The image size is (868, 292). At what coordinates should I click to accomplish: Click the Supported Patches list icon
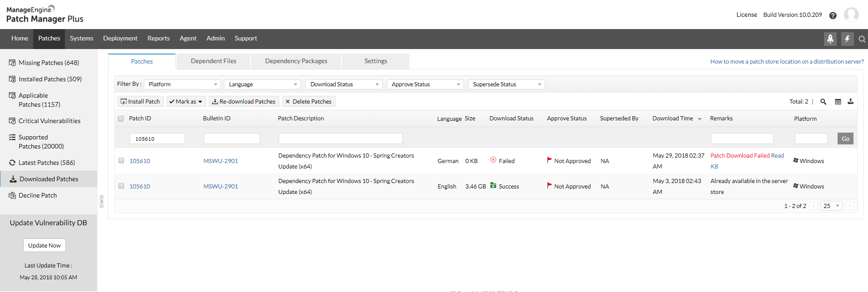click(12, 137)
